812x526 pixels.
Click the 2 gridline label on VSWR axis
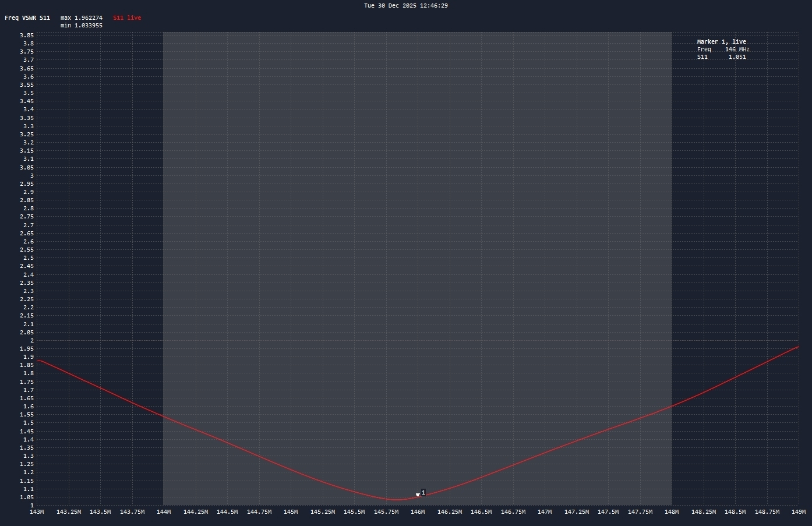click(x=31, y=341)
